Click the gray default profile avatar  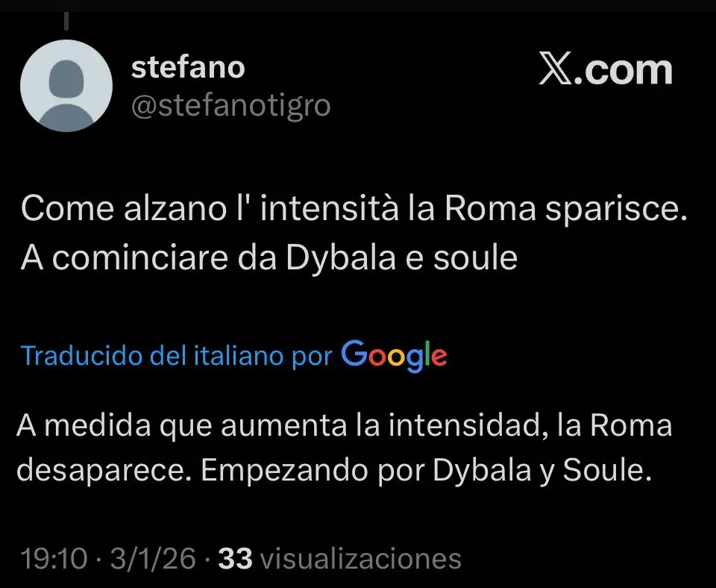pyautogui.click(x=67, y=85)
